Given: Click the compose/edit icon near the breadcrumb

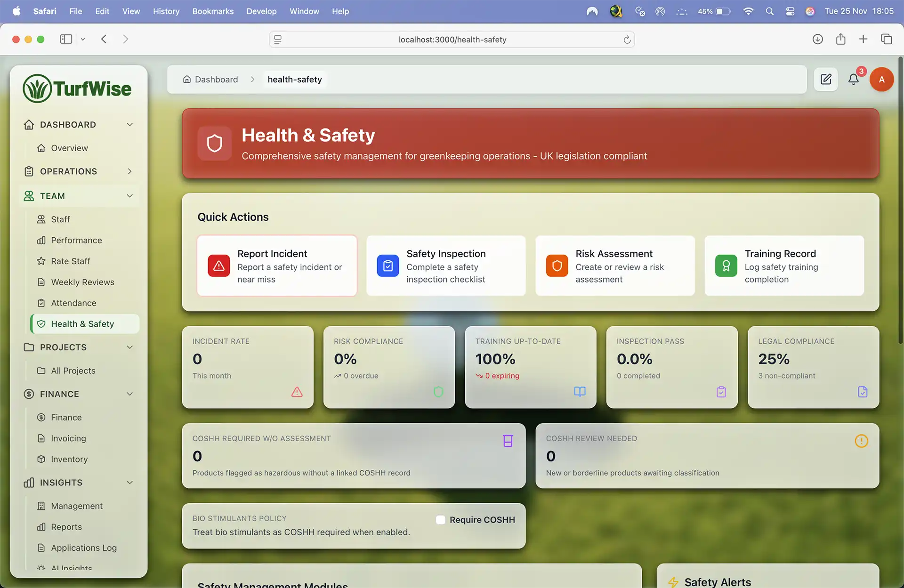Looking at the screenshot, I should click(x=825, y=79).
